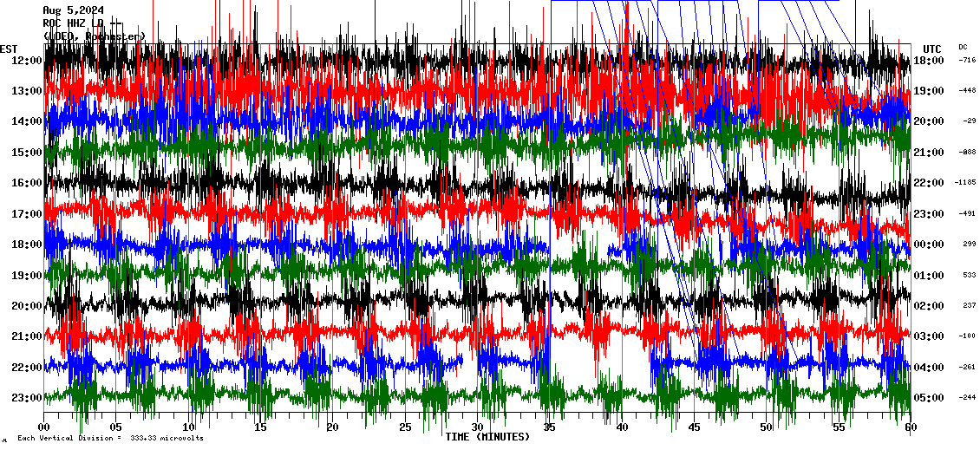
Task: Select the 15 minute axis tick label
Action: 261,427
